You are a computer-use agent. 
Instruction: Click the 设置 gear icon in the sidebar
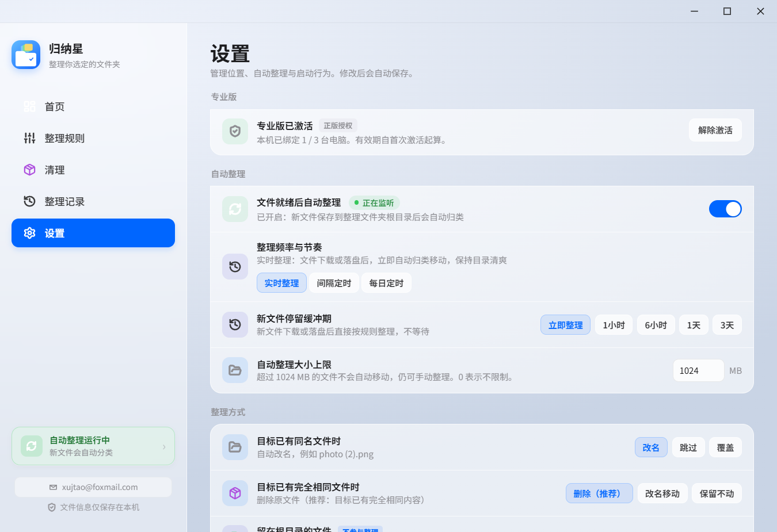[29, 233]
